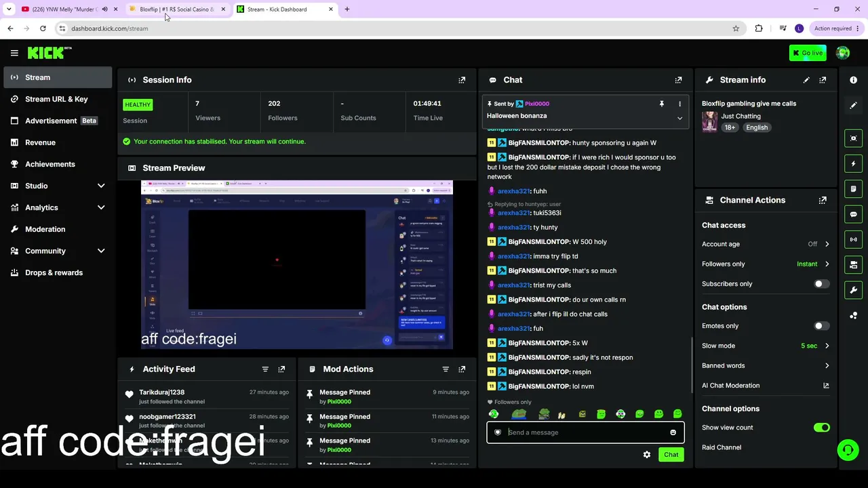
Task: Click username Tarikduraj1238 in Activity Feed
Action: [x=161, y=392]
